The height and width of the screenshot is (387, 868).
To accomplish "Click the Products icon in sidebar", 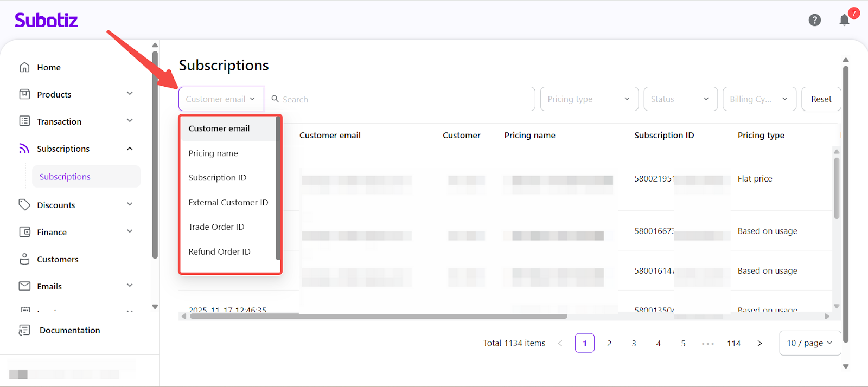I will click(24, 94).
